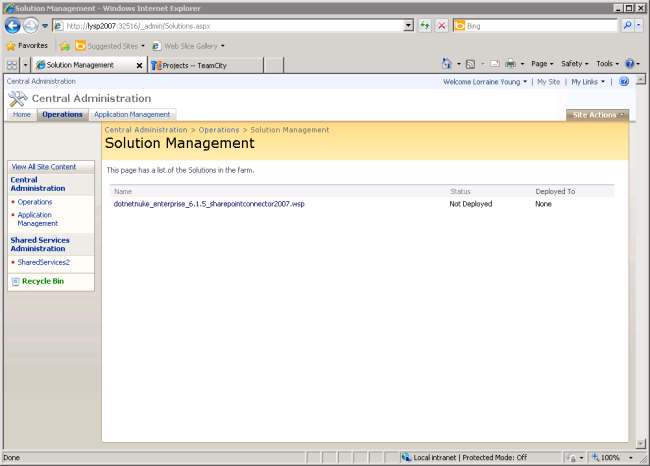Viewport: 650px width, 466px height.
Task: Click the Central Administration tools logo icon
Action: pyautogui.click(x=17, y=99)
